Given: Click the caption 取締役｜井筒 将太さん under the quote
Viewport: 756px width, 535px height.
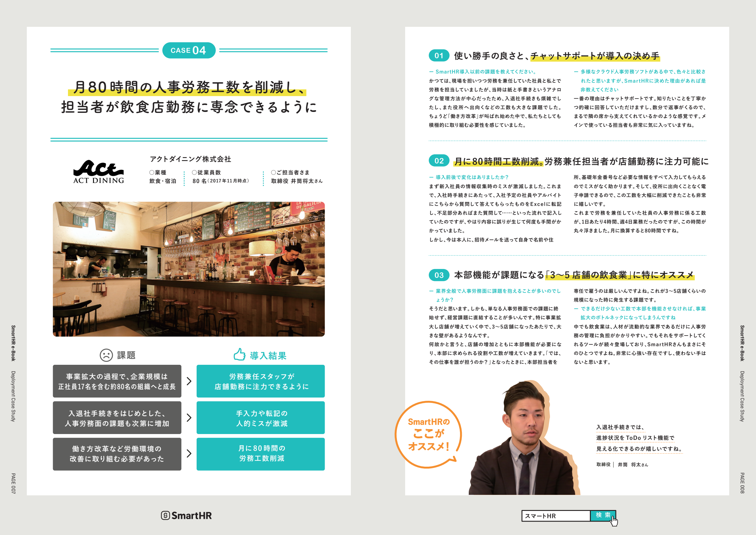Looking at the screenshot, I should pyautogui.click(x=622, y=465).
